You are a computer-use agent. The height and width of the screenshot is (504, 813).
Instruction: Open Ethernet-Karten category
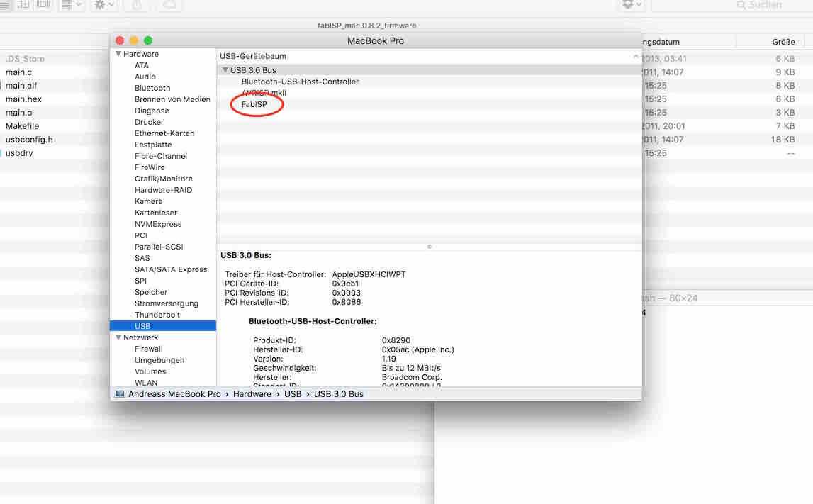(164, 134)
